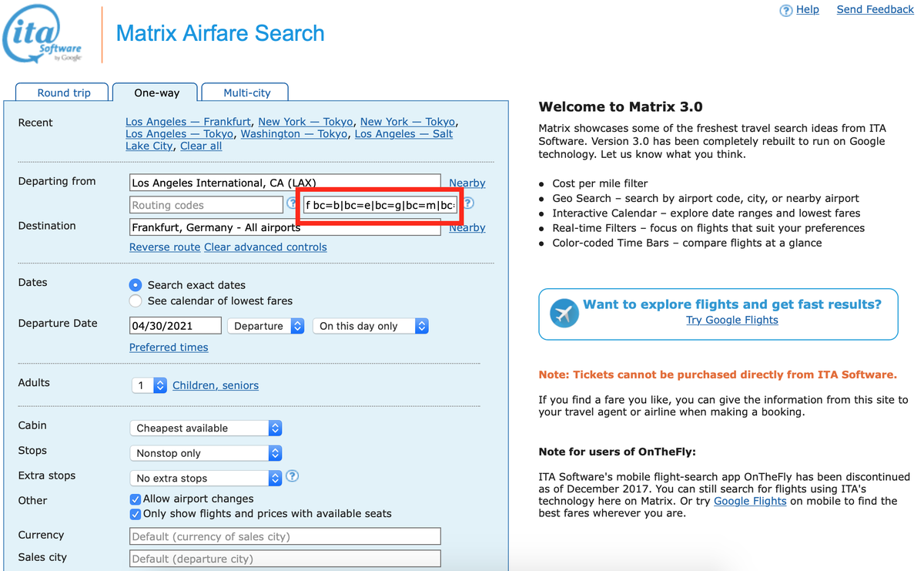Click the Departure Date field 04/30/2021
This screenshot has width=924, height=571.
pyautogui.click(x=176, y=326)
